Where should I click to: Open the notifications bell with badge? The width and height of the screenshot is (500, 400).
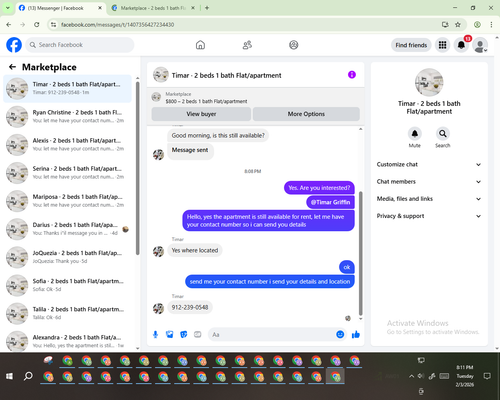coord(461,45)
